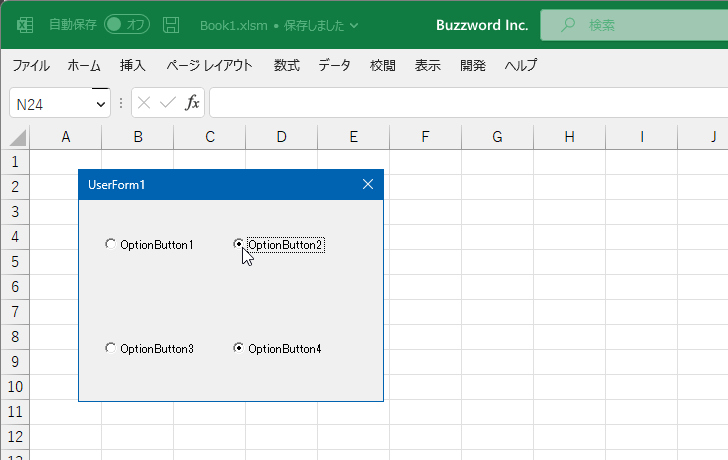Viewport: 728px width, 460px height.
Task: Click the Select All corner triangle
Action: (x=17, y=138)
